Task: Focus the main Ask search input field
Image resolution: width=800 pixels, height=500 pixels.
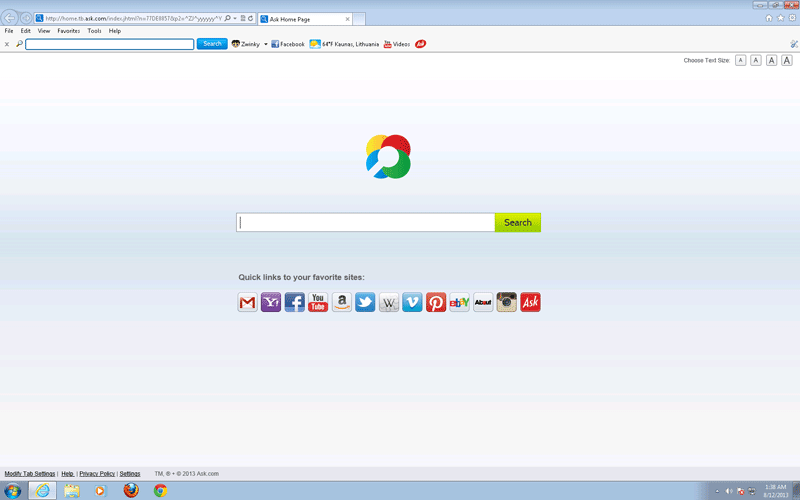Action: pos(365,222)
